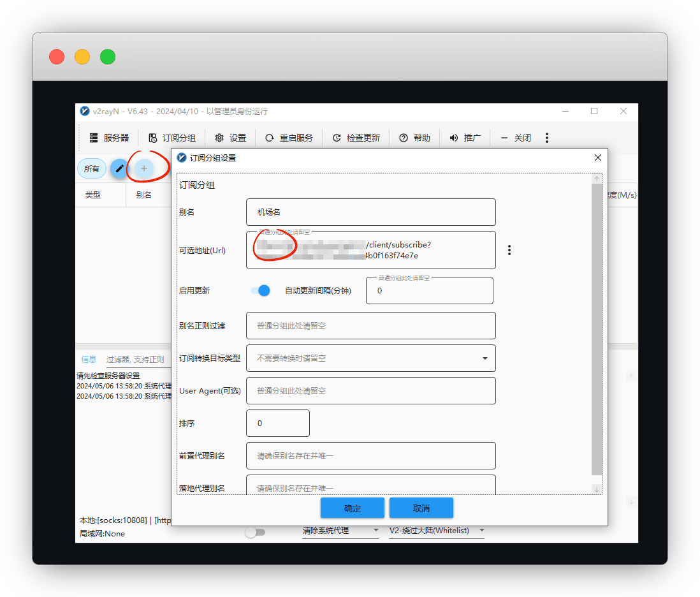This screenshot has height=597, width=700.
Task: Click the 确定 confirm button
Action: (353, 508)
